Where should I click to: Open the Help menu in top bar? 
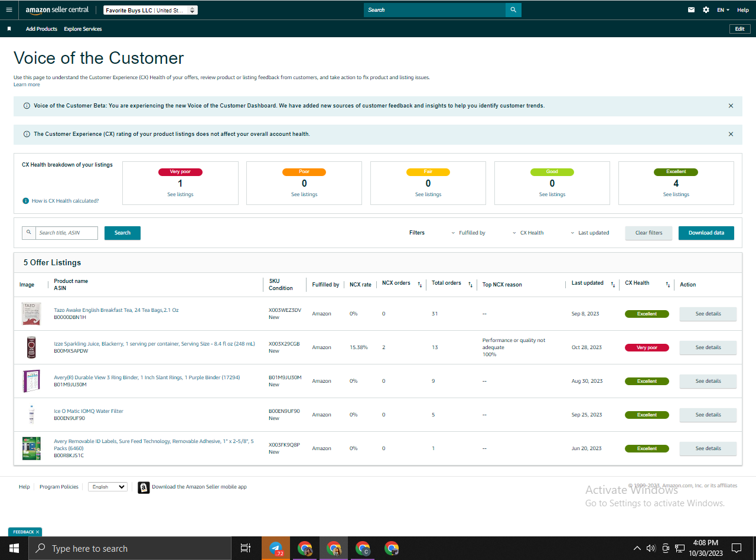click(743, 10)
